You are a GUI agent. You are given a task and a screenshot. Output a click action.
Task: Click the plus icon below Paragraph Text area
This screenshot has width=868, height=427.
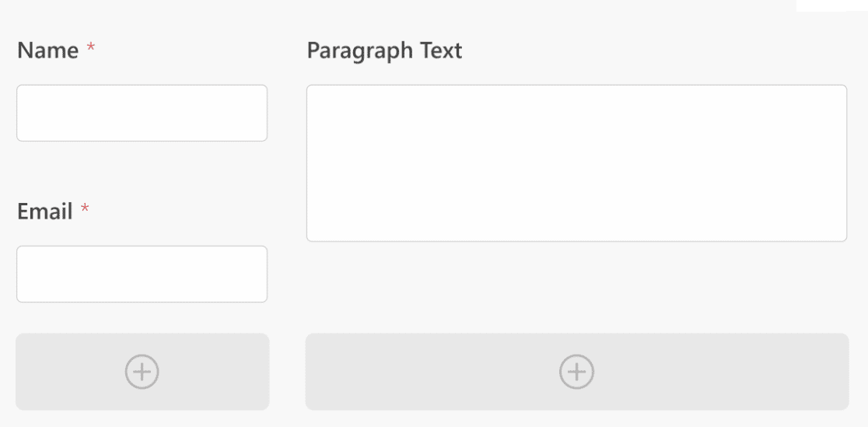pos(576,372)
